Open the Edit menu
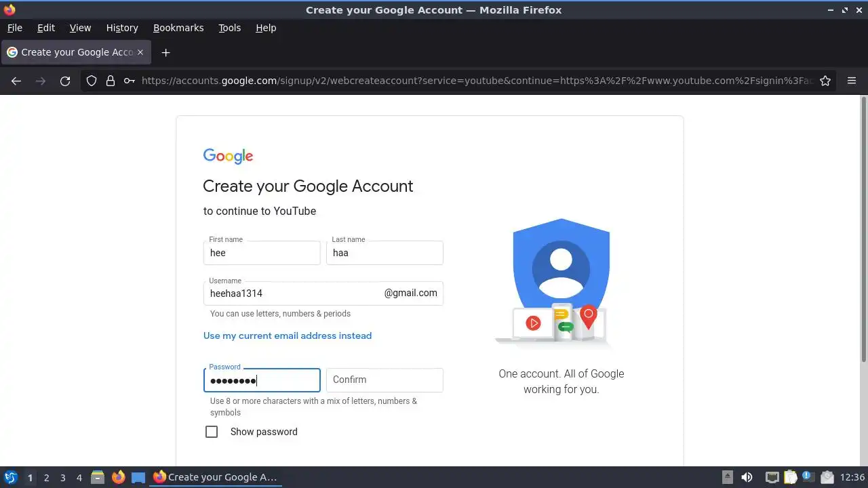 46,28
